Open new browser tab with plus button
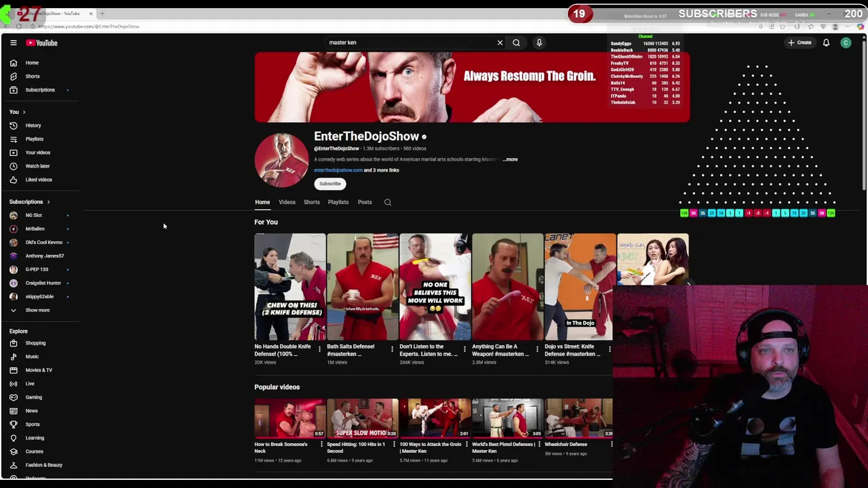868x488 pixels. pyautogui.click(x=102, y=14)
